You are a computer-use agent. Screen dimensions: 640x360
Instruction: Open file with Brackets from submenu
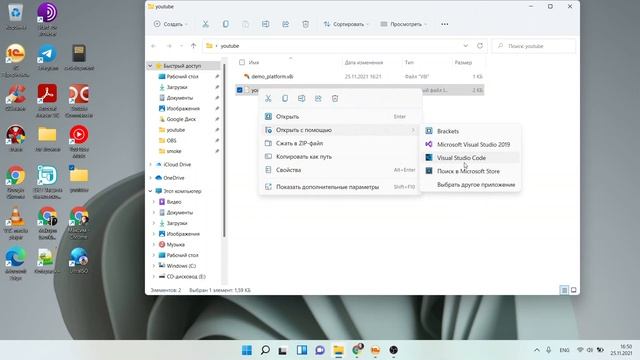point(470,131)
